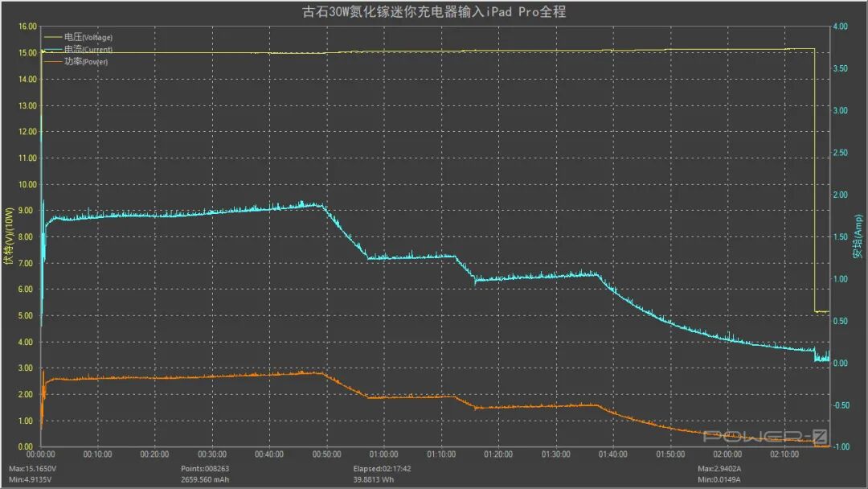Click the Voltage legend entry
This screenshot has height=489, width=868.
click(78, 37)
